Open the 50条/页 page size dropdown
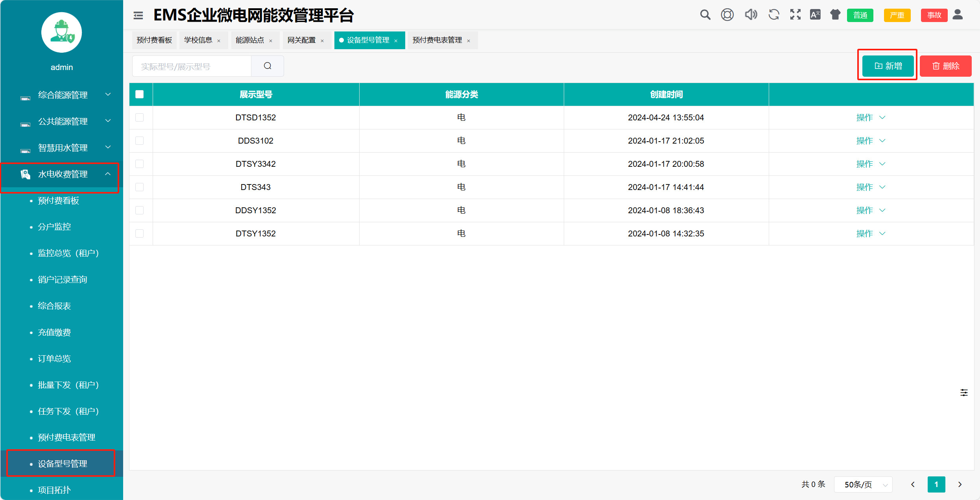Screen dimensions: 980x500 [x=863, y=484]
